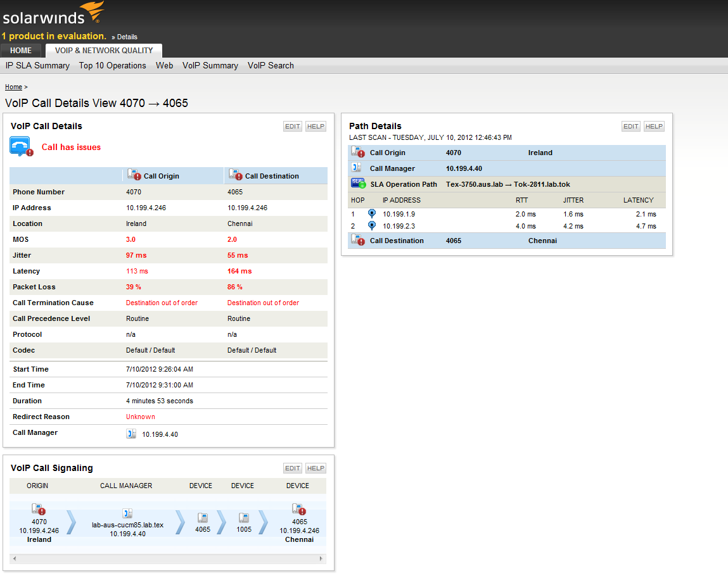The width and height of the screenshot is (728, 578).
Task: Click origin jitter value 97 ms
Action: pyautogui.click(x=136, y=255)
